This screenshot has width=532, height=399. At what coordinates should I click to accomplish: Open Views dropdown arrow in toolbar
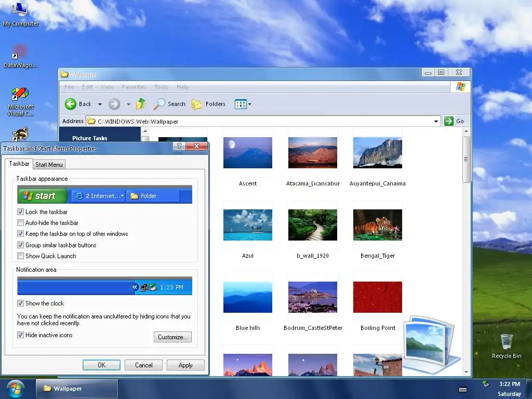[x=250, y=104]
